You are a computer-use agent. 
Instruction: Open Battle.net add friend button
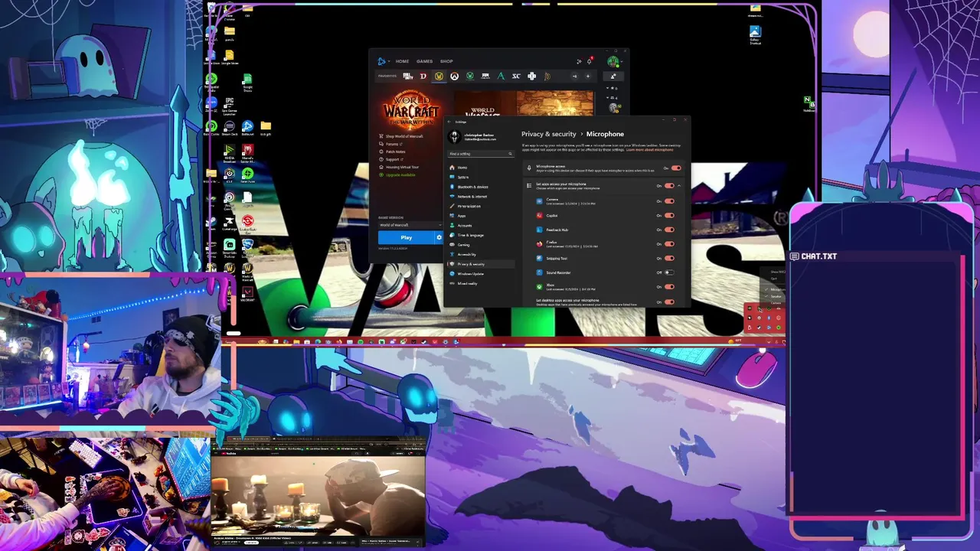pos(613,77)
